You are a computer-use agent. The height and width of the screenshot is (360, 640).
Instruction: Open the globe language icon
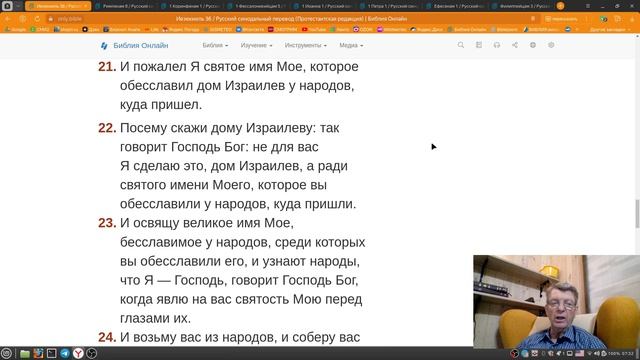pyautogui.click(x=533, y=45)
